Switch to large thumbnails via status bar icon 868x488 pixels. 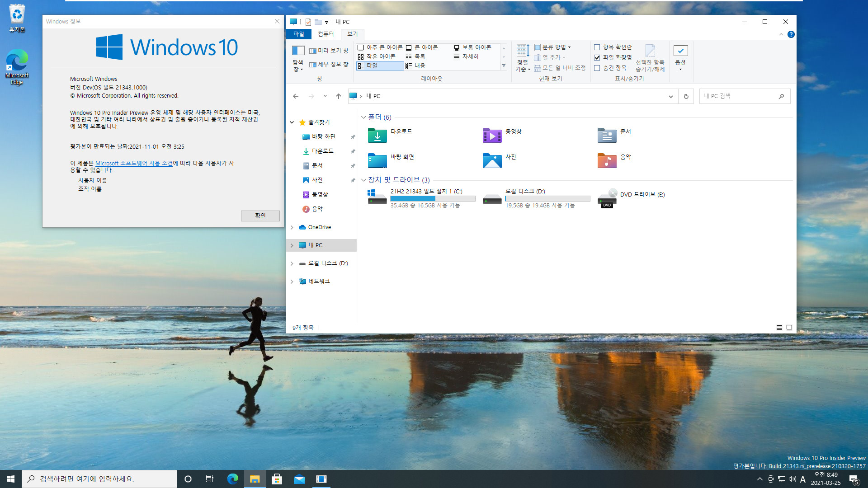coord(789,328)
